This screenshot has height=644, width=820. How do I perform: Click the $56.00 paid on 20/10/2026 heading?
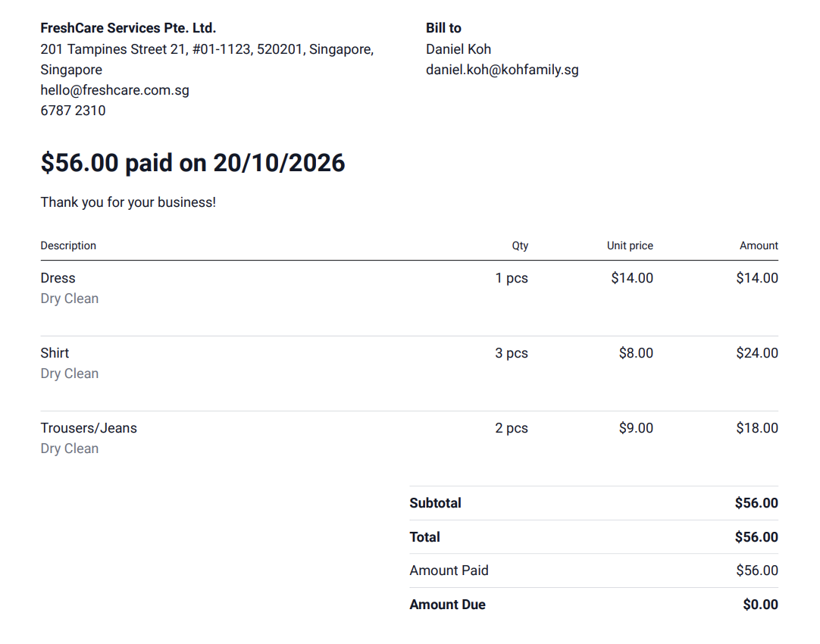(x=193, y=163)
